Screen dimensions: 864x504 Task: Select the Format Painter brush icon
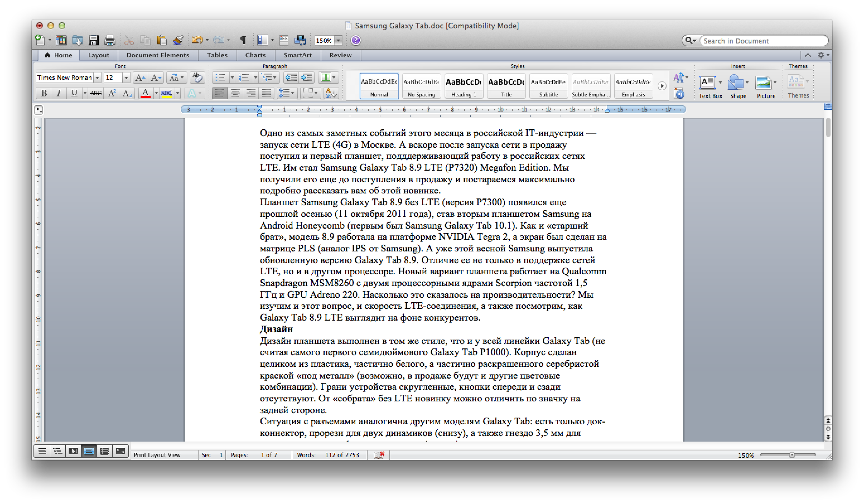click(178, 40)
